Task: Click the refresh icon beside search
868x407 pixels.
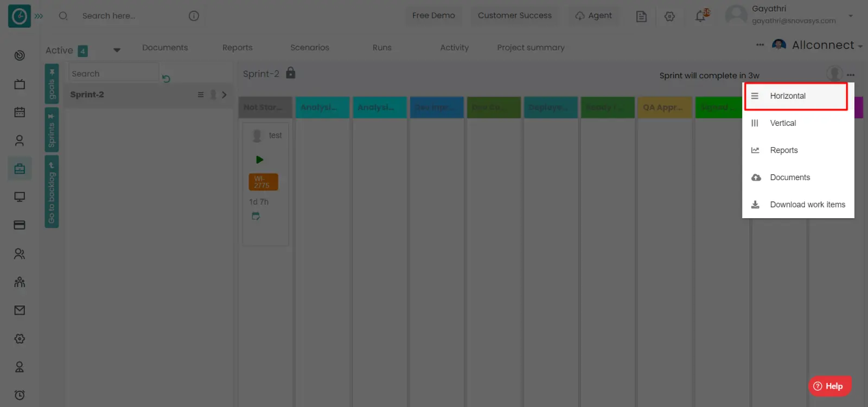Action: tap(166, 79)
